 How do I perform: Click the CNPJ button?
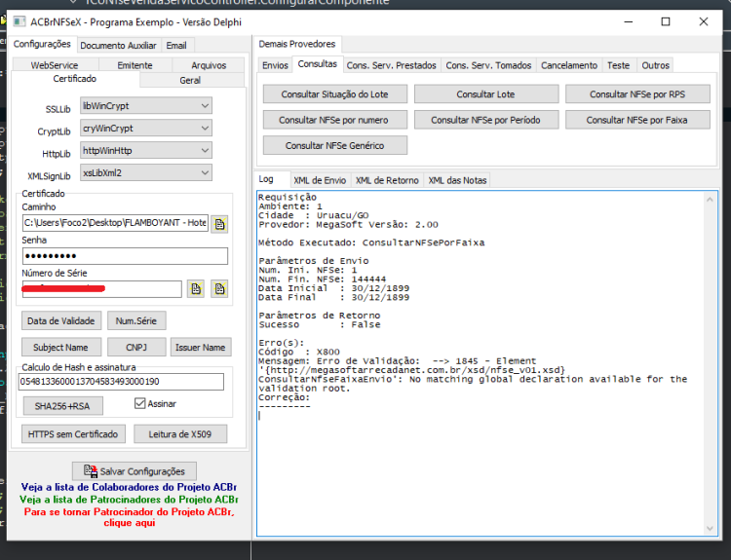[136, 347]
